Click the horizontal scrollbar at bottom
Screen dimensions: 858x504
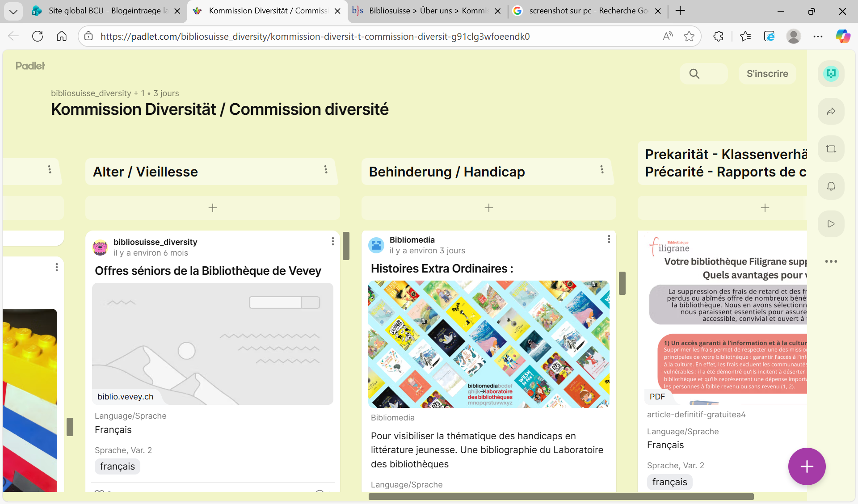(x=561, y=496)
